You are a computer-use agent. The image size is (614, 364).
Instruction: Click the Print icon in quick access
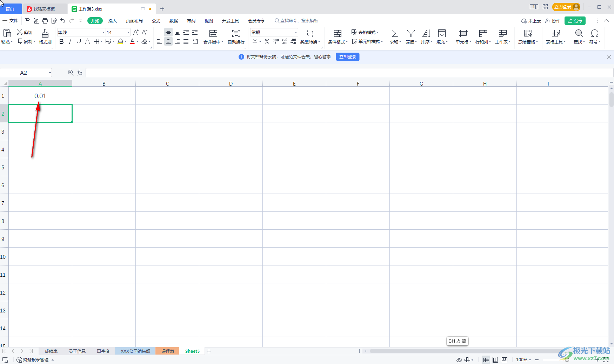45,21
